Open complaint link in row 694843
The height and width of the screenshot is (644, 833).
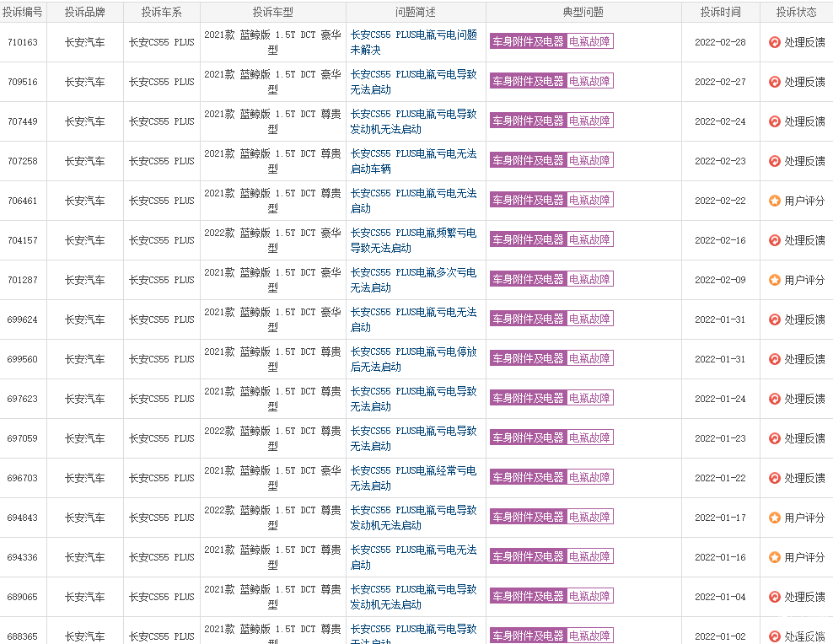click(414, 518)
